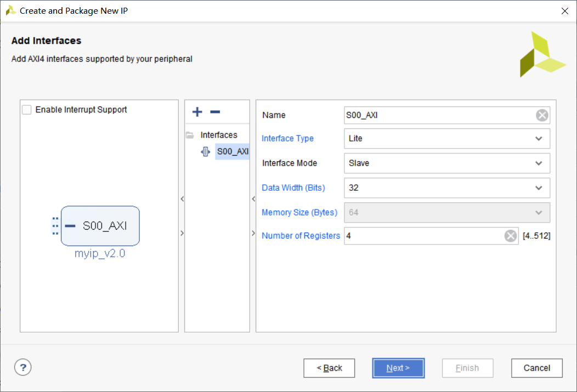577x392 pixels.
Task: Open the Data Width (Bits) dropdown
Action: (x=446, y=188)
